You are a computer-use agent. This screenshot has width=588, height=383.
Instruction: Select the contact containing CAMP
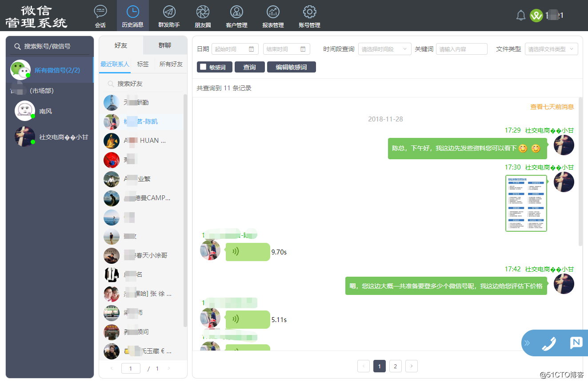pyautogui.click(x=141, y=198)
